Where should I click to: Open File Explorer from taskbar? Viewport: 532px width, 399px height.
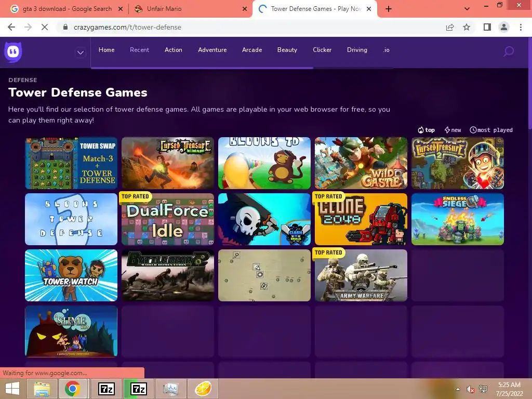(x=42, y=389)
